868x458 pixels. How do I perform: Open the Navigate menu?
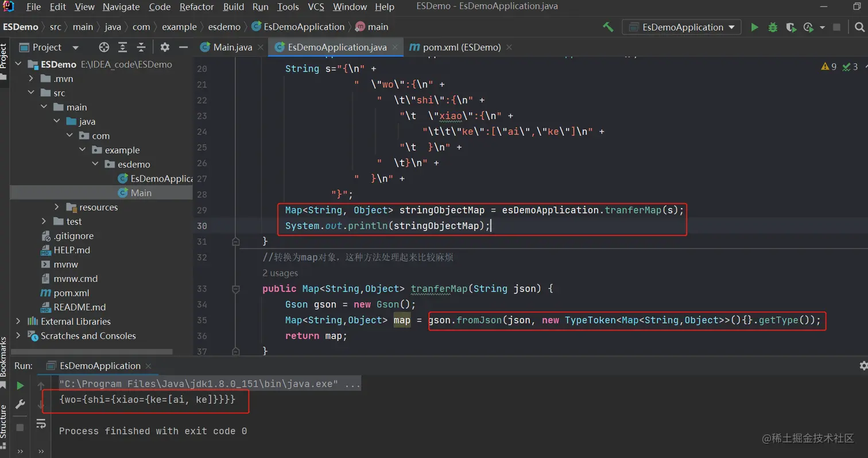pos(121,7)
